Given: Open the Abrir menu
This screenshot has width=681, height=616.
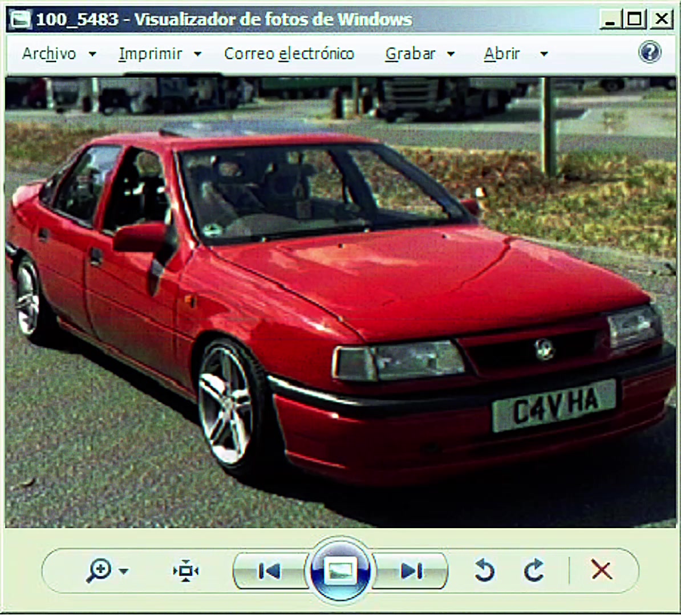Looking at the screenshot, I should coord(502,54).
